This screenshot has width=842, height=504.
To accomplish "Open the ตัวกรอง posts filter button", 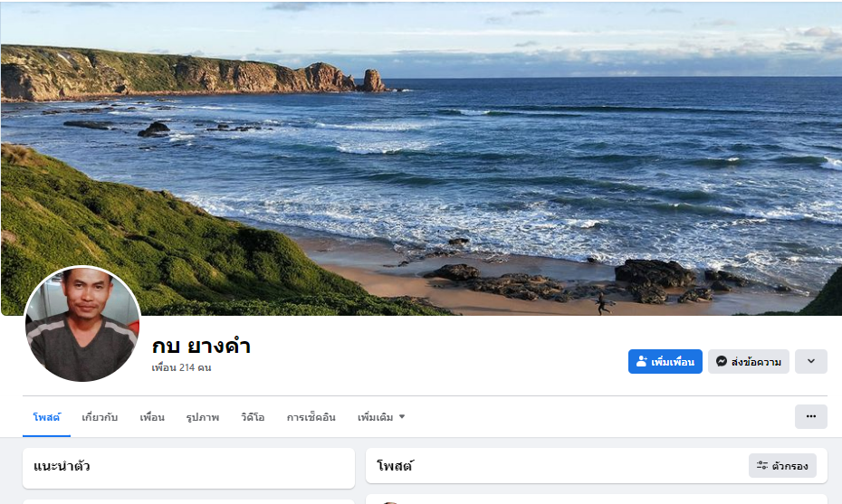I will pyautogui.click(x=782, y=466).
